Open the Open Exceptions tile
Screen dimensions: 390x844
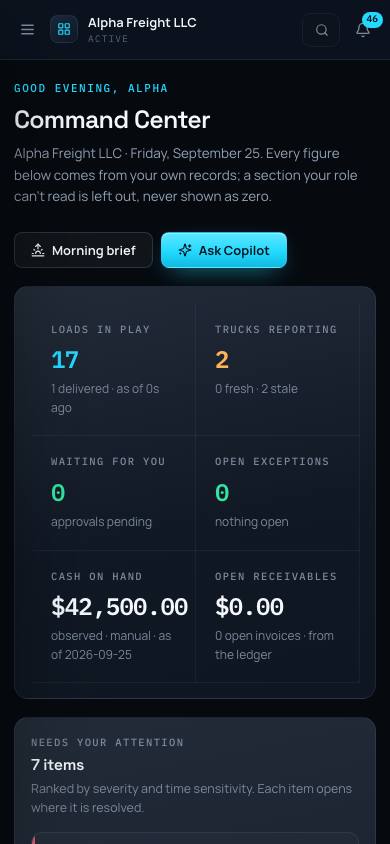277,493
